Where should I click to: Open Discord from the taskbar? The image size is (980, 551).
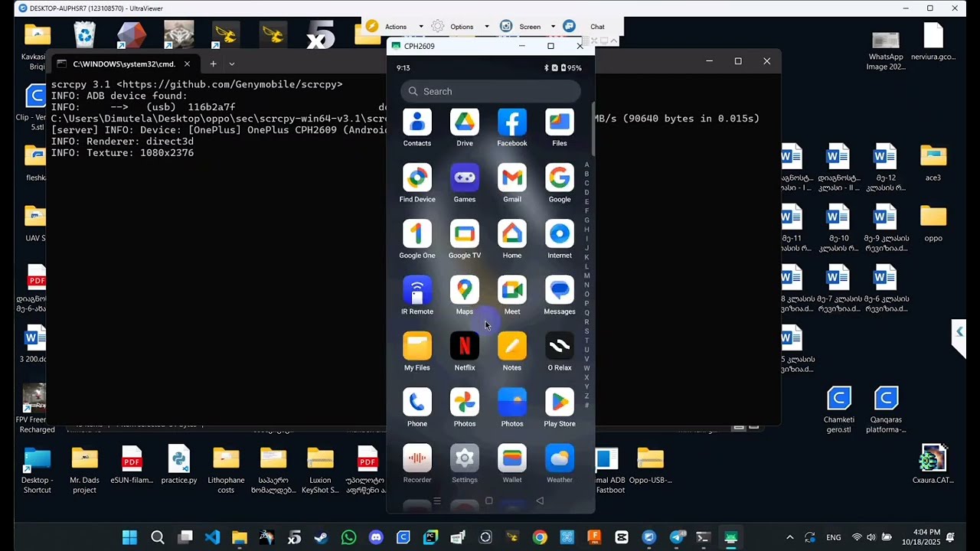(376, 537)
